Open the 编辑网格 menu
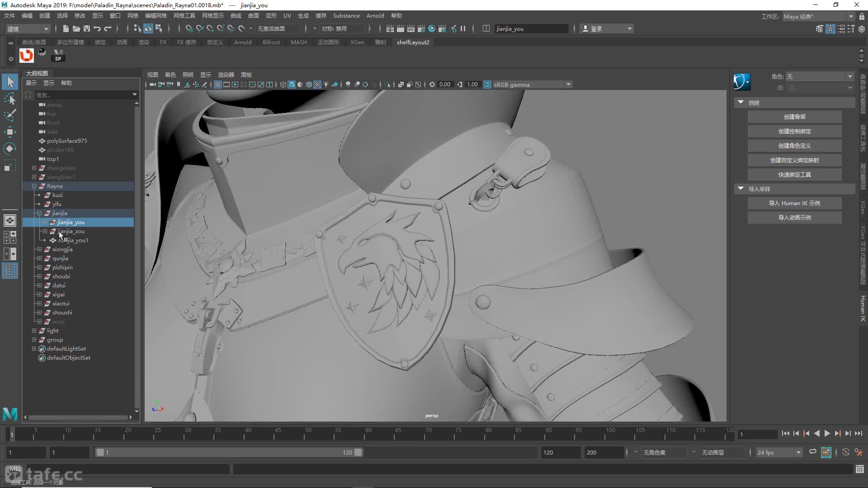The image size is (868, 488). tap(156, 15)
